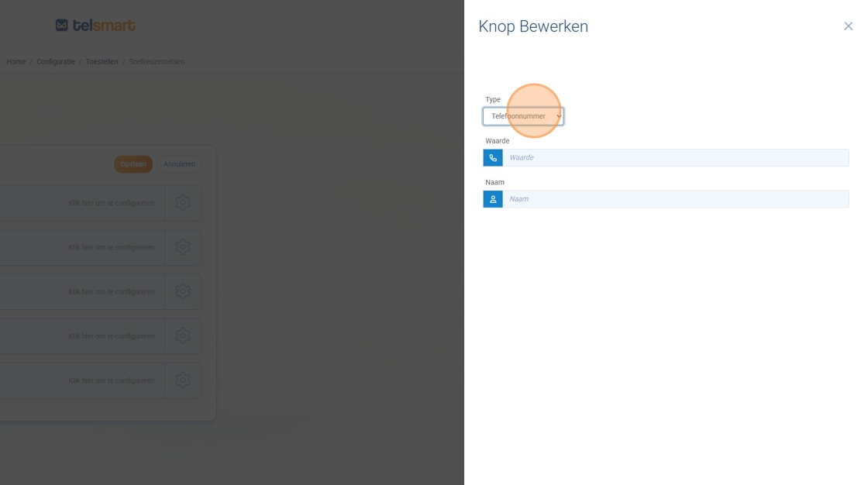The image size is (868, 485).
Task: Click the person icon beside Naam field
Action: tap(493, 199)
